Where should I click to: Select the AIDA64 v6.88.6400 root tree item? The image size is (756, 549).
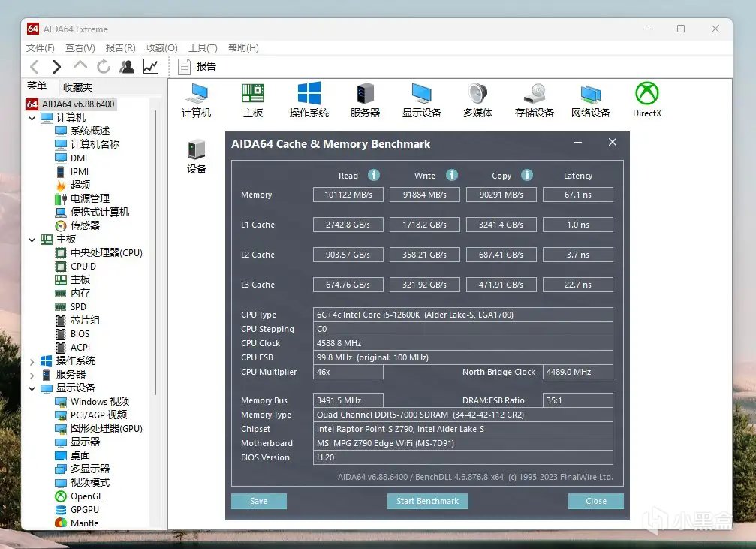coord(71,104)
